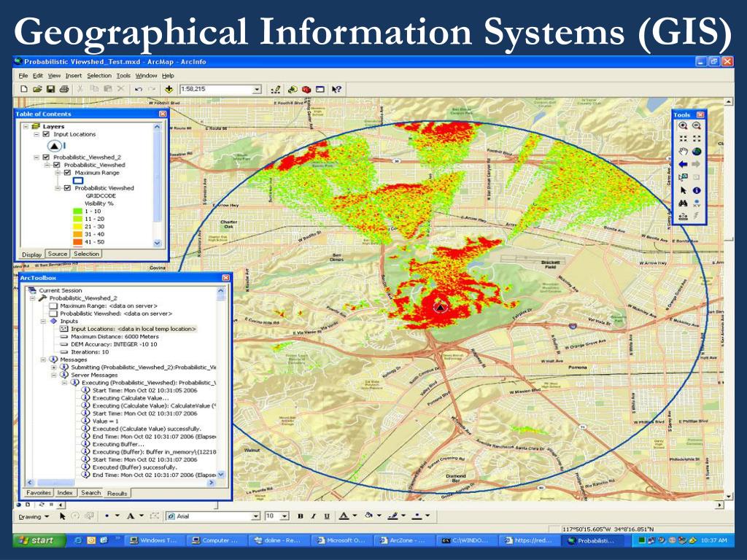The width and height of the screenshot is (747, 560).
Task: Click the Add Data button
Action: point(169,89)
